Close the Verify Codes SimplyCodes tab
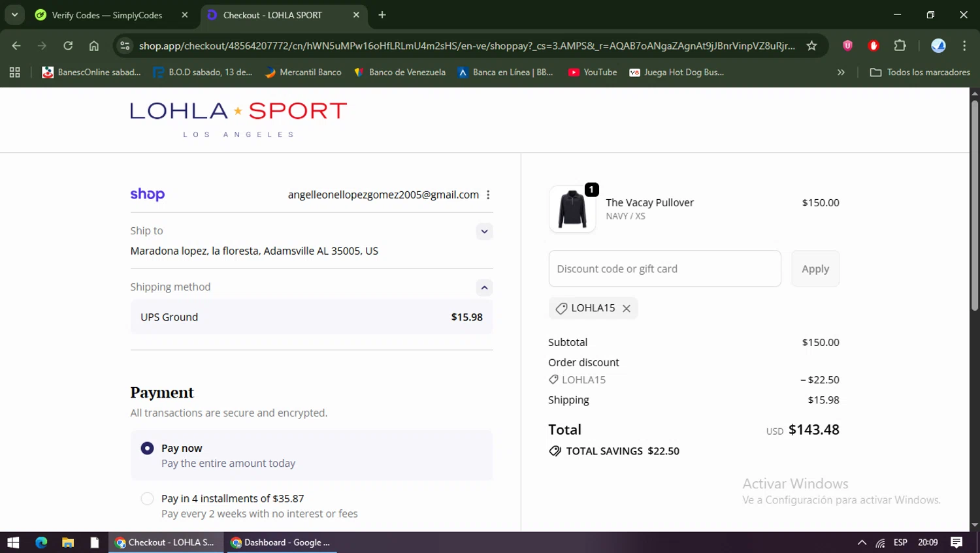 (x=185, y=15)
